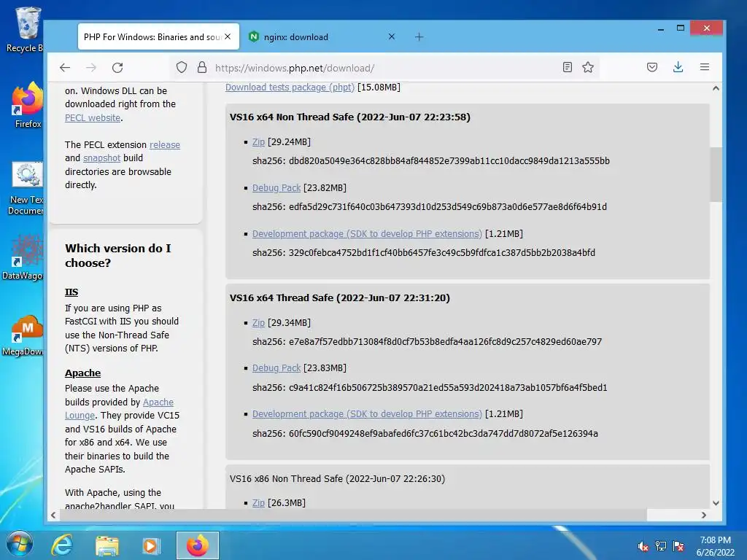
Task: Download VS16 x64 Thread Safe Zip
Action: (258, 323)
